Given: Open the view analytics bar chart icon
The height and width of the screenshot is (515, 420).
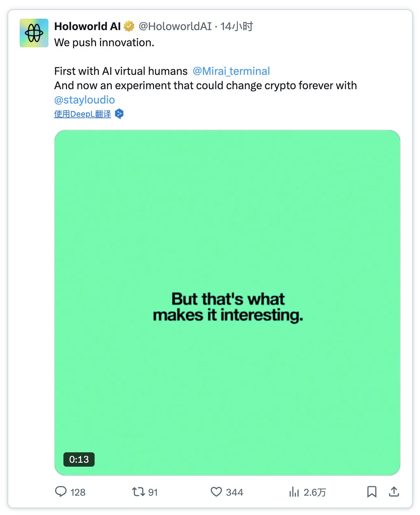Looking at the screenshot, I should point(294,492).
